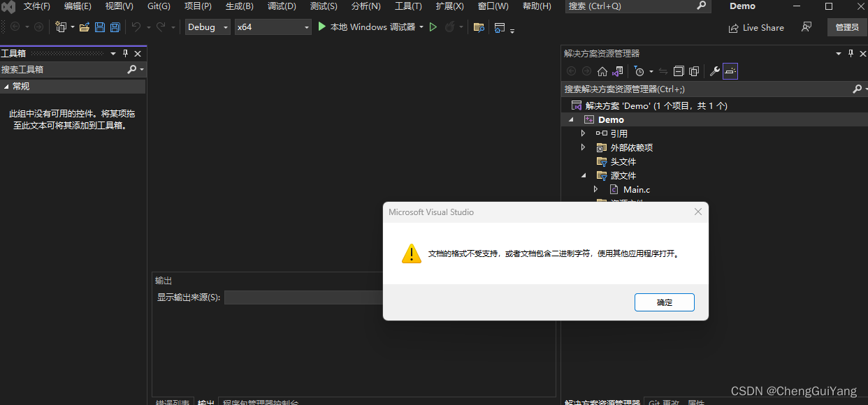
Task: Open the 视图(V) menu
Action: pyautogui.click(x=119, y=6)
